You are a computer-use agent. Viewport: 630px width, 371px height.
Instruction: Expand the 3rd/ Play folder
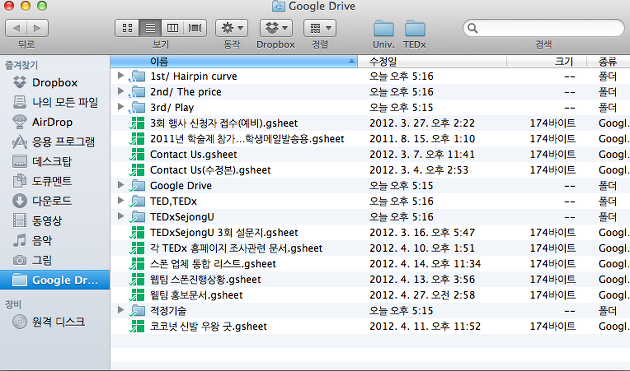click(120, 107)
